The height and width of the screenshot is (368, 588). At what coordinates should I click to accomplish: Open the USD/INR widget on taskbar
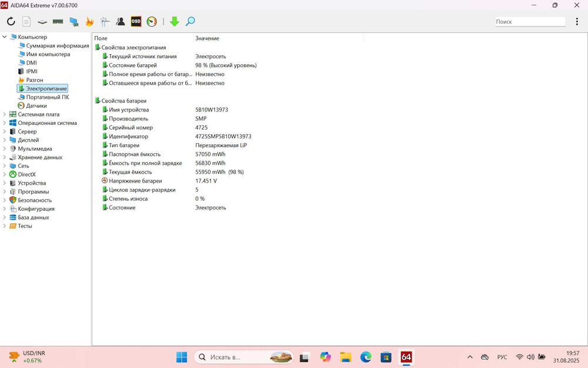click(x=27, y=357)
